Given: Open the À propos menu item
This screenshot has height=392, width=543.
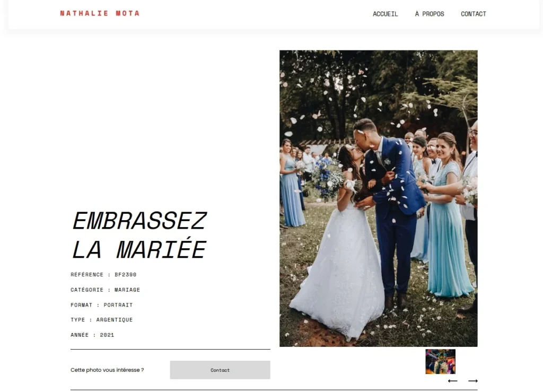Looking at the screenshot, I should click(x=430, y=14).
